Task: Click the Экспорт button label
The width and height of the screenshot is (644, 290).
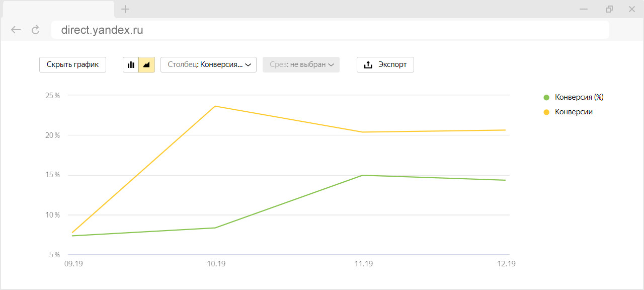Action: click(392, 65)
